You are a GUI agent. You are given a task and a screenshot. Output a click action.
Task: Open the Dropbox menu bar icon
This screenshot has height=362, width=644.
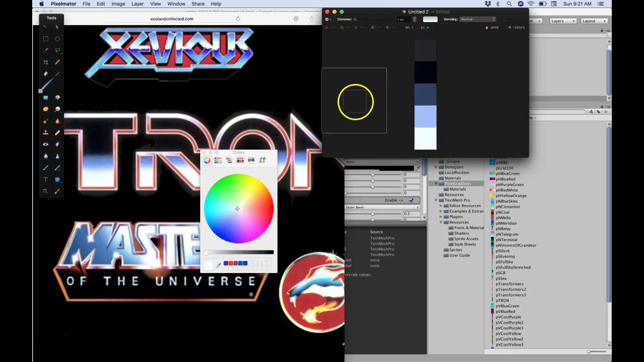(488, 4)
